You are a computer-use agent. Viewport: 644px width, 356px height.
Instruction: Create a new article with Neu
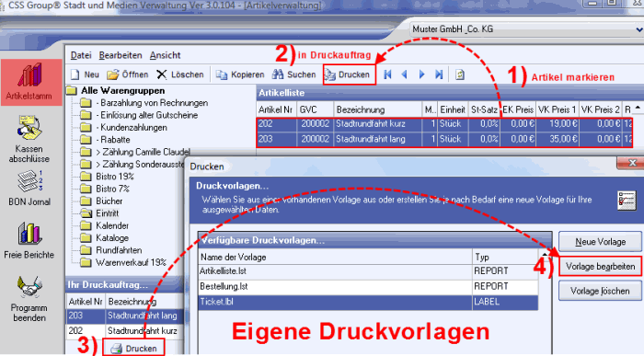pos(85,75)
